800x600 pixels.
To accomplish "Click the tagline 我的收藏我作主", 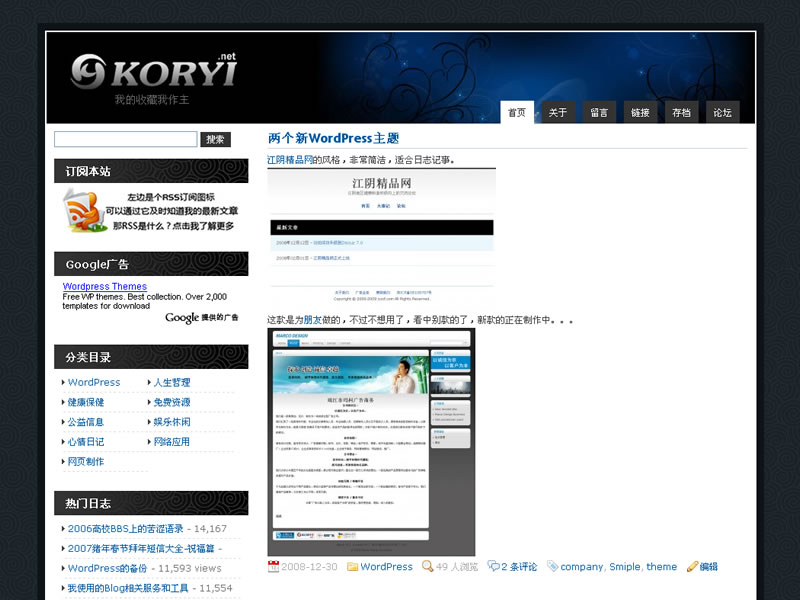I will tap(152, 99).
